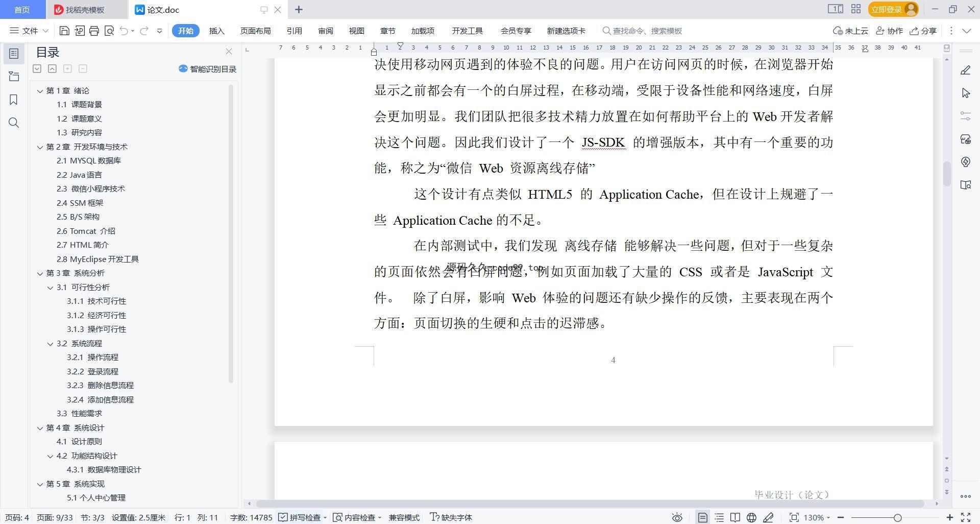Image resolution: width=980 pixels, height=524 pixels.
Task: Open the 130% zoom level dropdown
Action: coord(817,517)
